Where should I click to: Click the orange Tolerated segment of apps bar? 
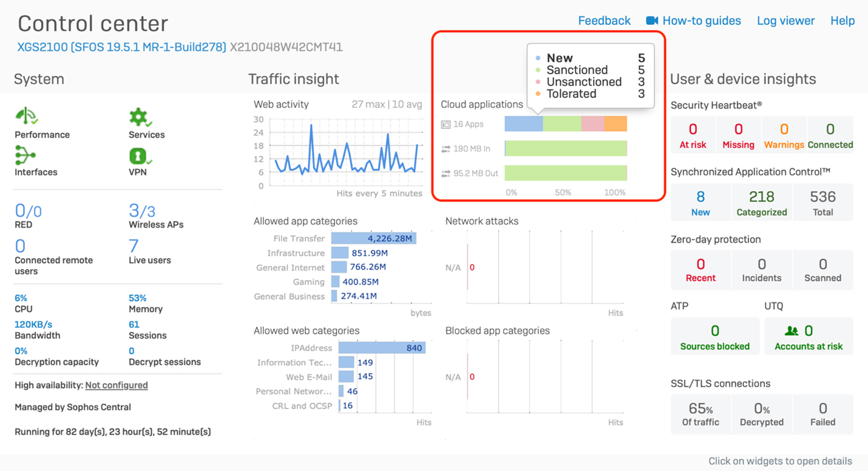[x=615, y=124]
